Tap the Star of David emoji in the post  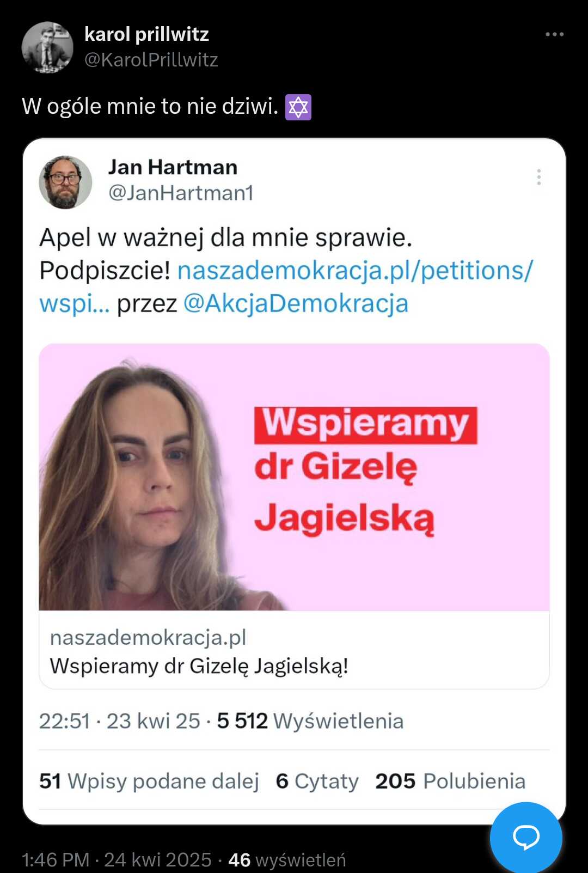[298, 107]
